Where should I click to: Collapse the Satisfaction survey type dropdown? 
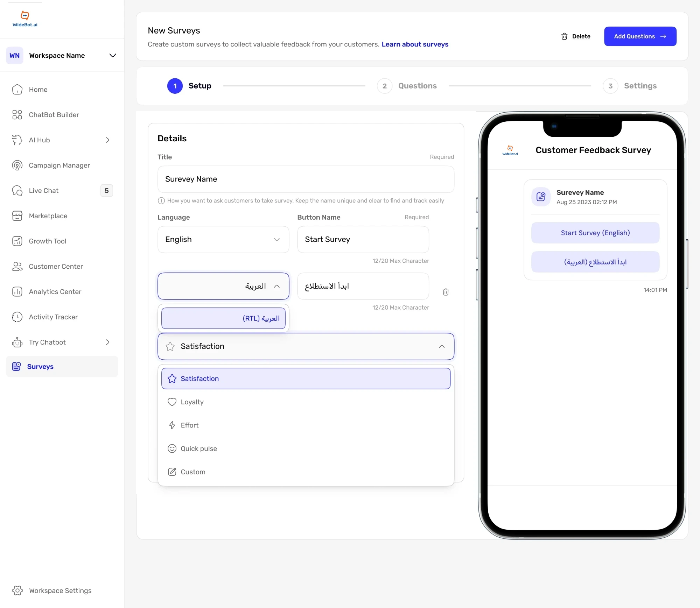[x=306, y=346]
